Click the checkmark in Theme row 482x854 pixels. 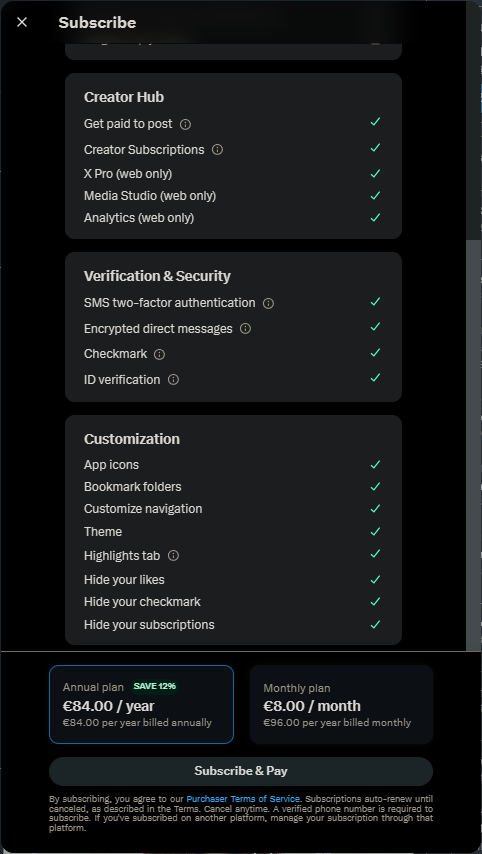[375, 532]
